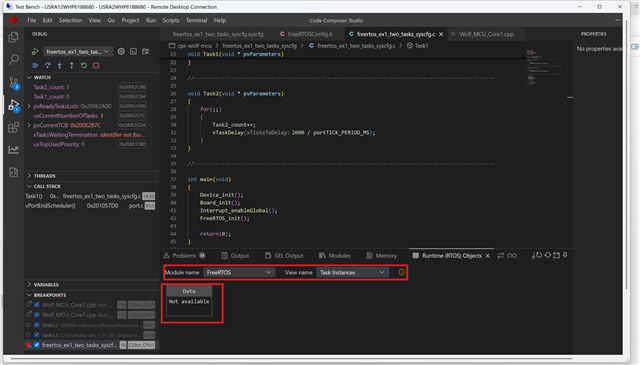The height and width of the screenshot is (365, 640).
Task: Click the Continue debug toolbar button
Action: pos(36,65)
